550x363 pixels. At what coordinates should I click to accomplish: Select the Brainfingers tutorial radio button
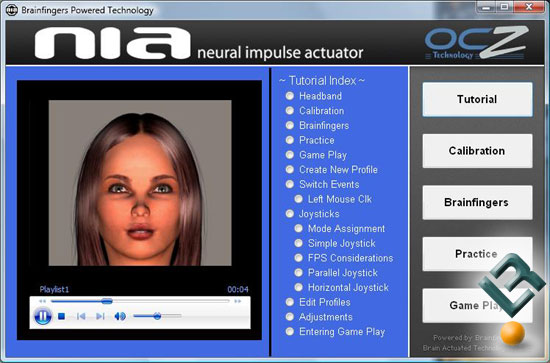click(x=290, y=125)
